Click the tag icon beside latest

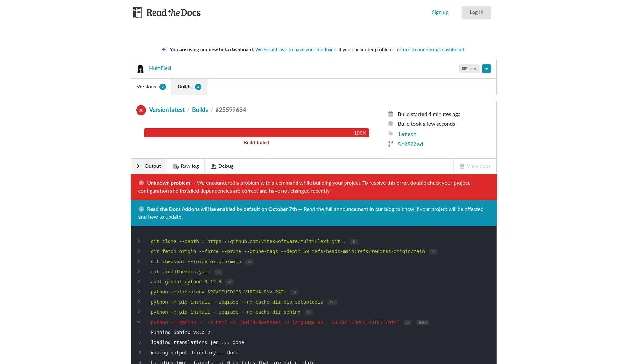(391, 134)
